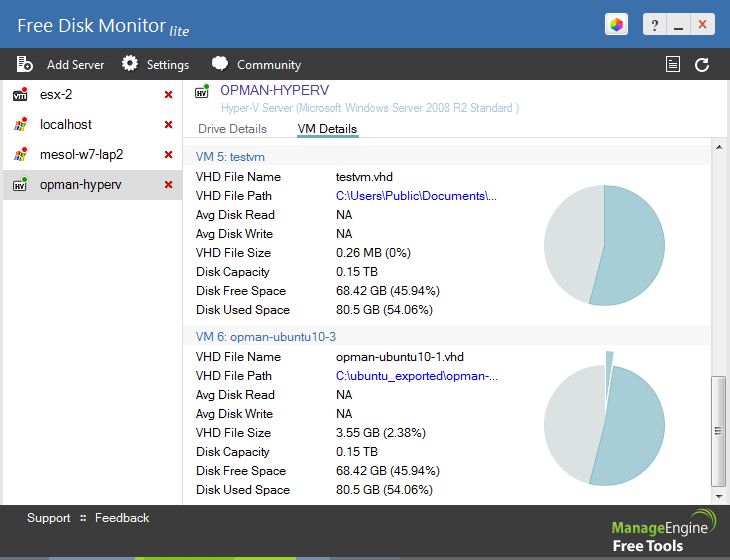The image size is (730, 560).
Task: Click the vertical scrollbar thumb
Action: point(718,431)
